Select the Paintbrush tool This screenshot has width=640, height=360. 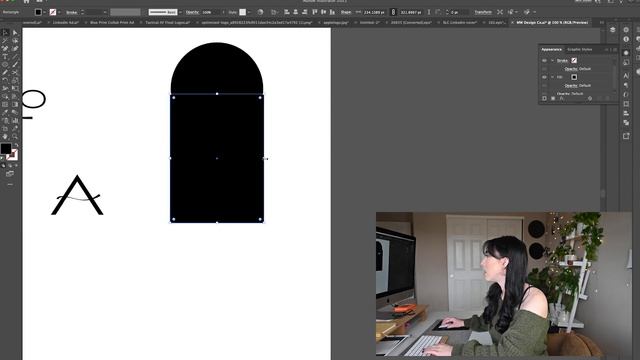[x=15, y=64]
